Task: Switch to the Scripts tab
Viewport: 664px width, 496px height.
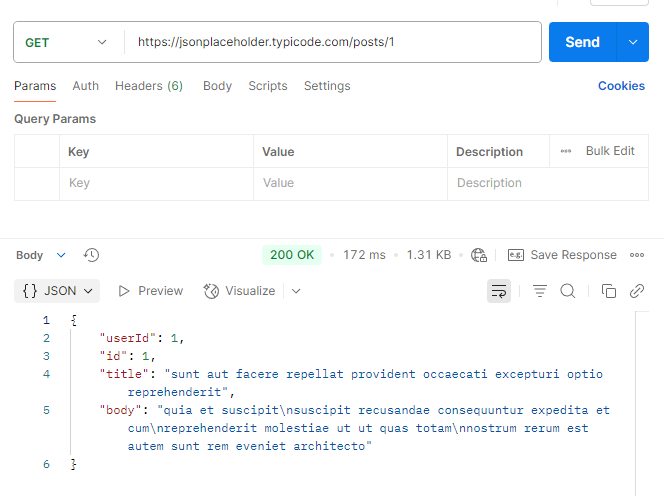Action: pyautogui.click(x=268, y=86)
